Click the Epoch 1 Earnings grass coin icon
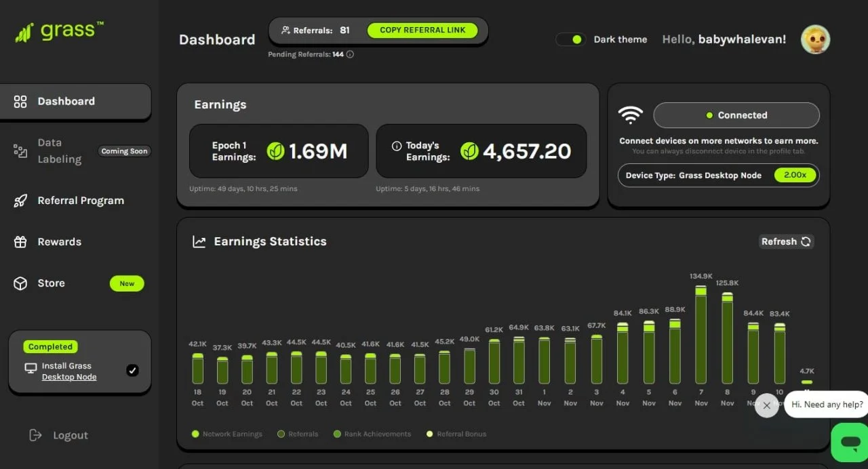This screenshot has width=868, height=469. point(275,150)
